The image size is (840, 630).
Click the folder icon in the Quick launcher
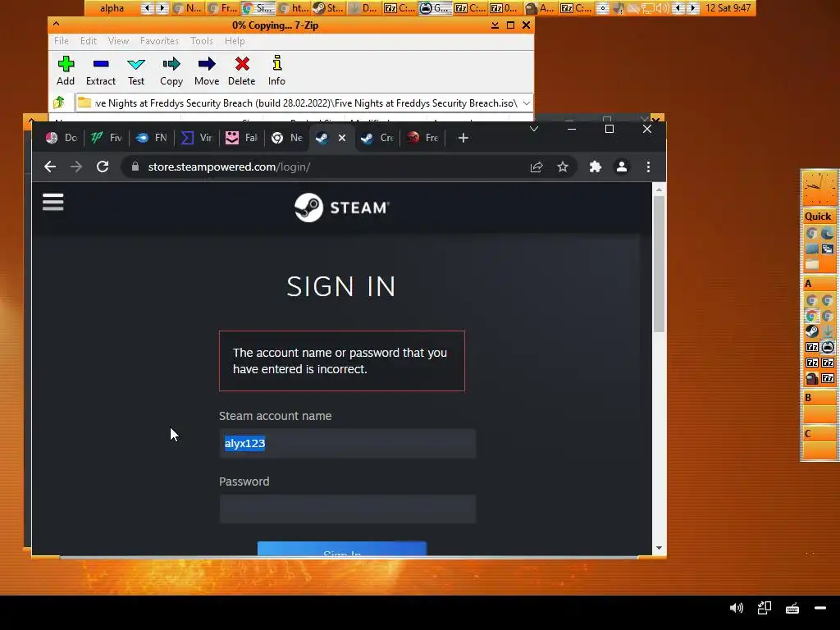(x=811, y=264)
